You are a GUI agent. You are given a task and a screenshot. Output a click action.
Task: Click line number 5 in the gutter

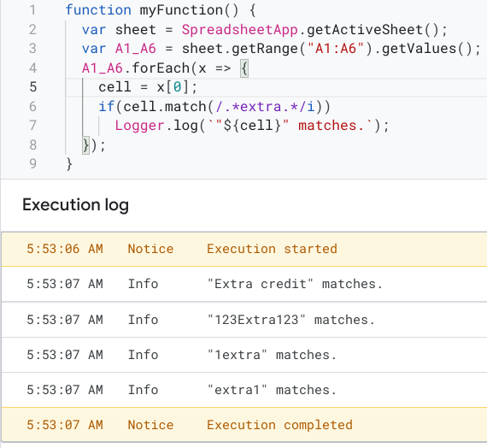(33, 86)
